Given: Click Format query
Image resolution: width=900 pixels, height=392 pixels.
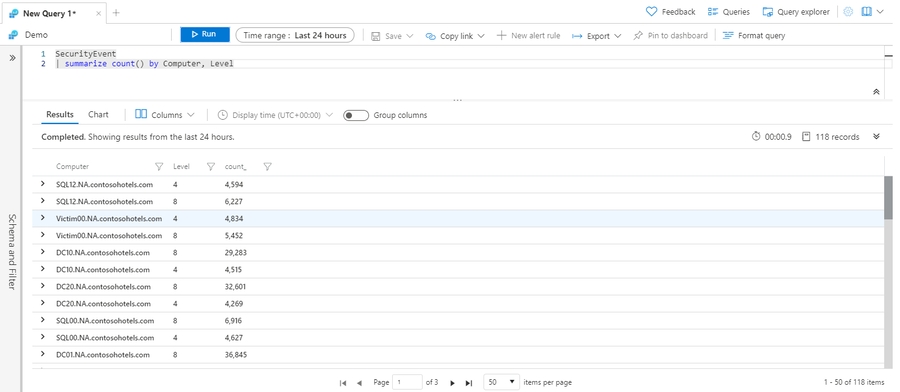Looking at the screenshot, I should coord(754,36).
